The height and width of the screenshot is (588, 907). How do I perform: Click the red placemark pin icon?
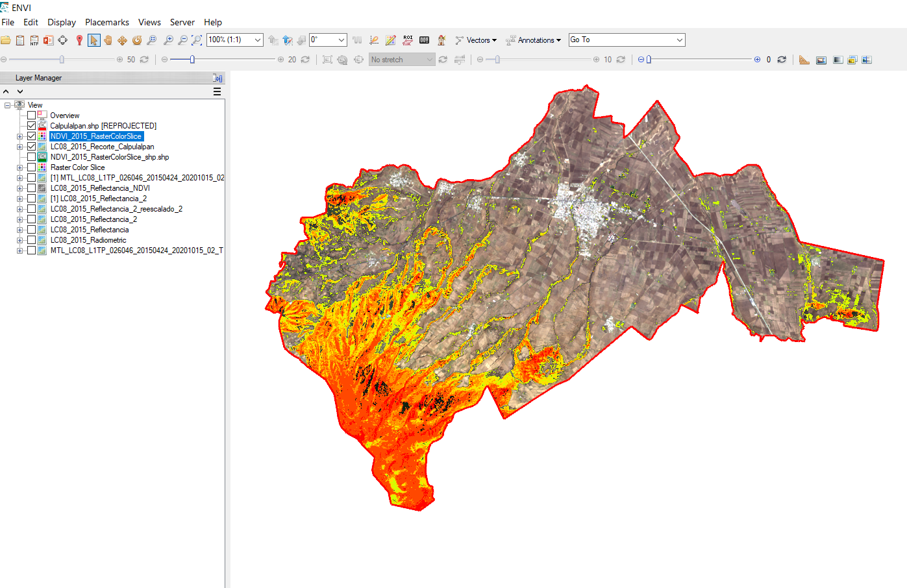tap(79, 40)
